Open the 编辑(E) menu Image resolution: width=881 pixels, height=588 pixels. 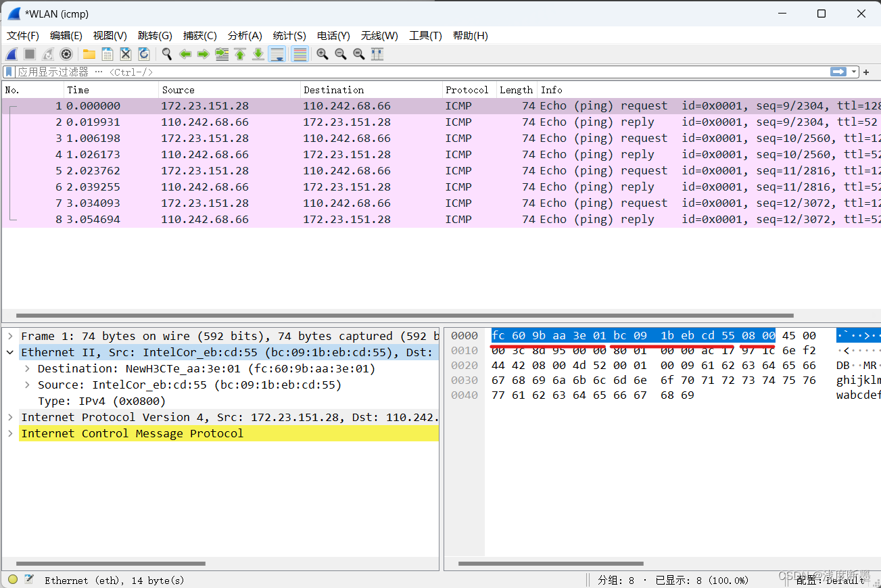coord(66,36)
